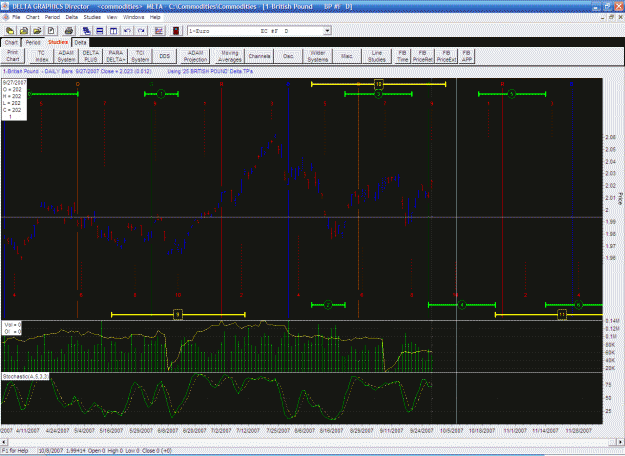This screenshot has width=625, height=456.
Task: Click the open folder toolbar icon
Action: [x=37, y=31]
